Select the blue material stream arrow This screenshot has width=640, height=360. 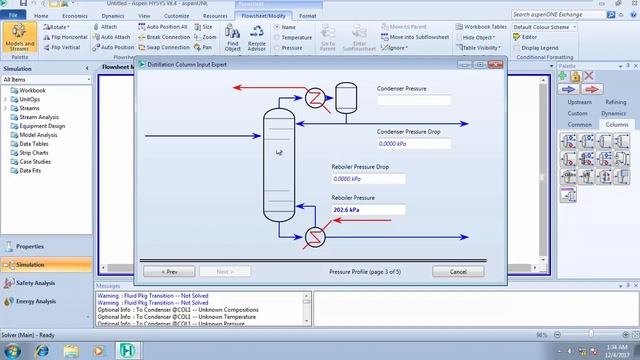[x=569, y=89]
